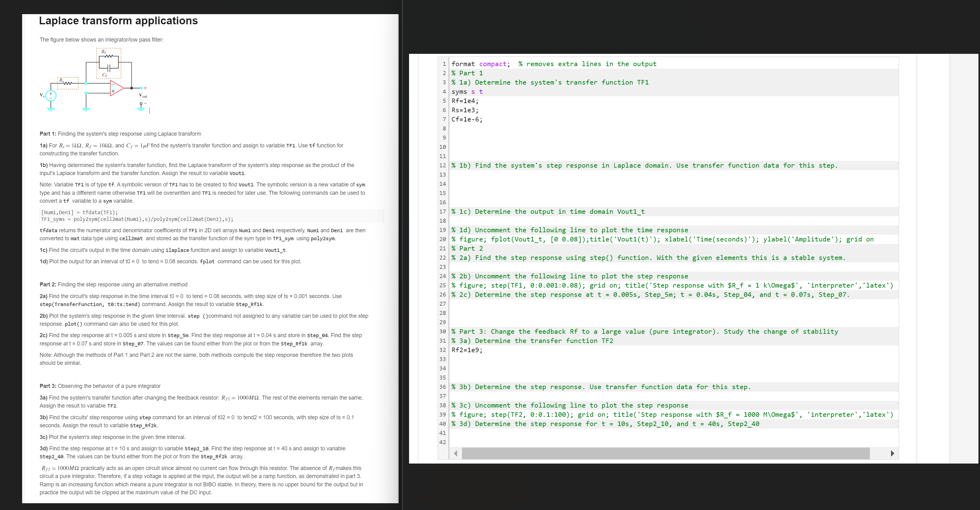The image size is (980, 510).
Task: Place cursor on empty line 8
Action: click(x=532, y=129)
